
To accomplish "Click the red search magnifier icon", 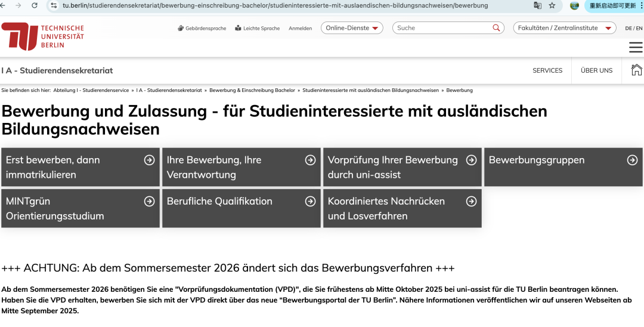I will click(497, 27).
